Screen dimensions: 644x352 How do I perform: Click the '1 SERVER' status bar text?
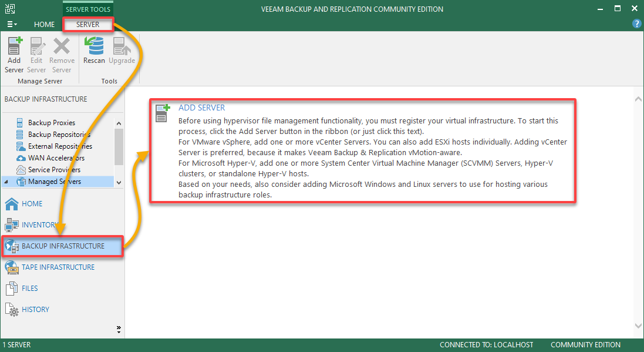(x=17, y=344)
